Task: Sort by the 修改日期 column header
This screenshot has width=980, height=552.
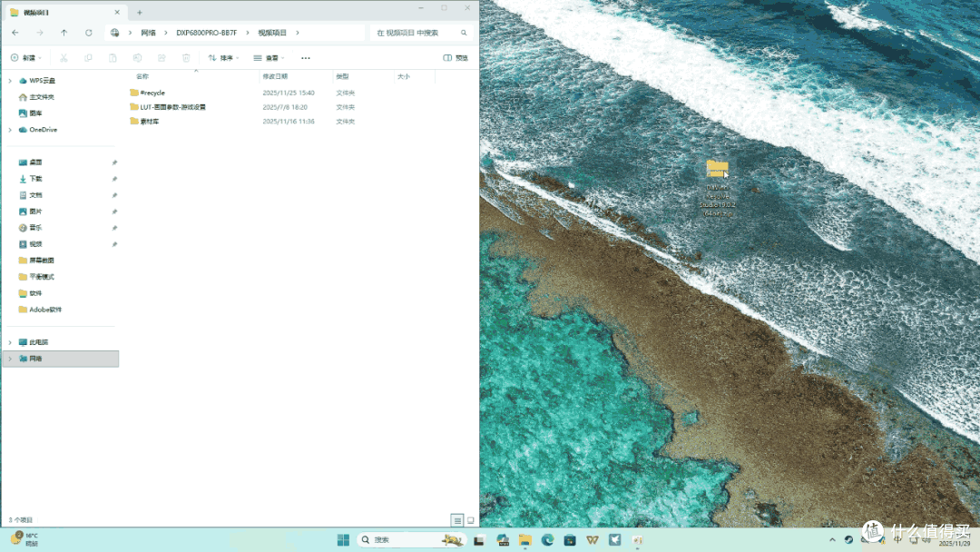Action: pyautogui.click(x=275, y=76)
